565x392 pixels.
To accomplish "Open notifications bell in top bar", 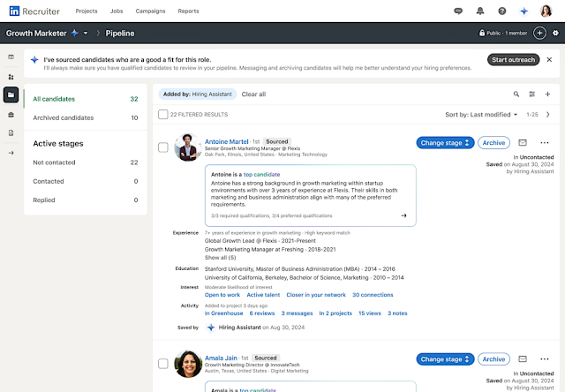I will [x=479, y=11].
